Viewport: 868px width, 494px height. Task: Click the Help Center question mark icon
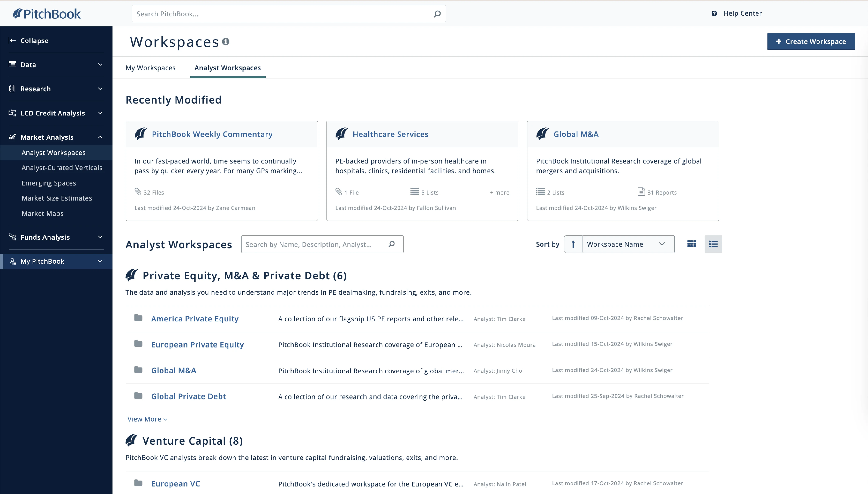pyautogui.click(x=714, y=13)
